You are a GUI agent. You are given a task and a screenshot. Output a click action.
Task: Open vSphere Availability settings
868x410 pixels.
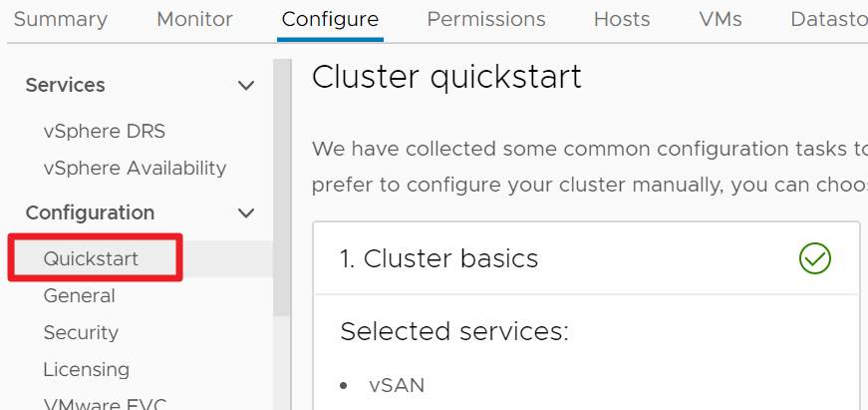[x=135, y=168]
